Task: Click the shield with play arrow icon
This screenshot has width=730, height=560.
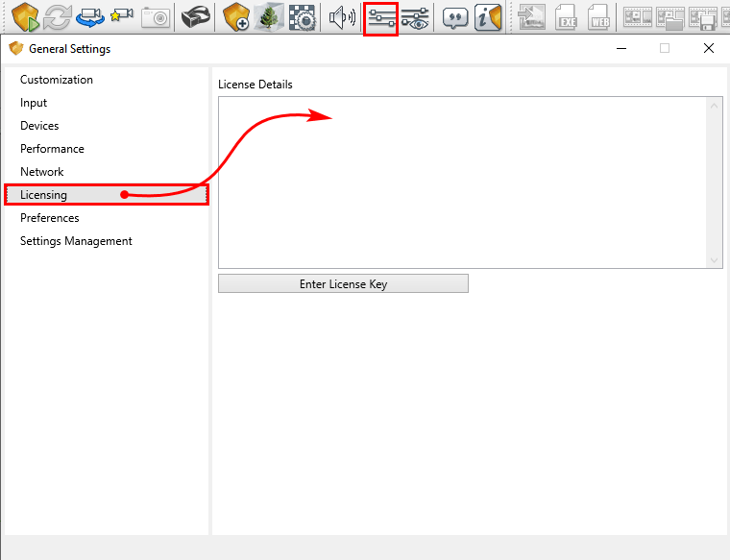Action: click(x=25, y=17)
